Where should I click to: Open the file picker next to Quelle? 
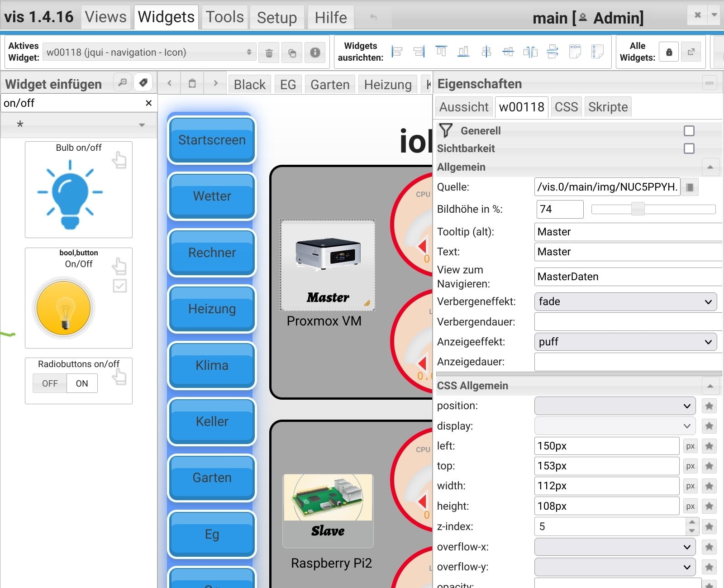pos(690,187)
